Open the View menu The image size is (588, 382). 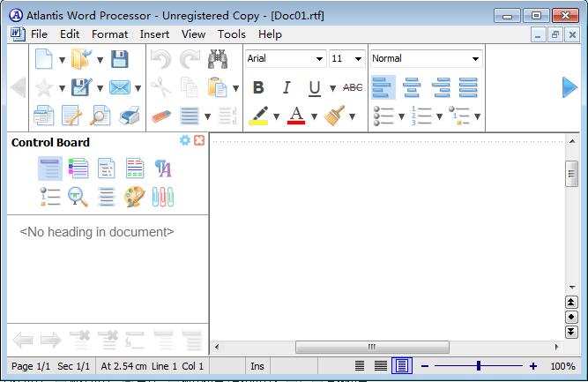pos(193,34)
